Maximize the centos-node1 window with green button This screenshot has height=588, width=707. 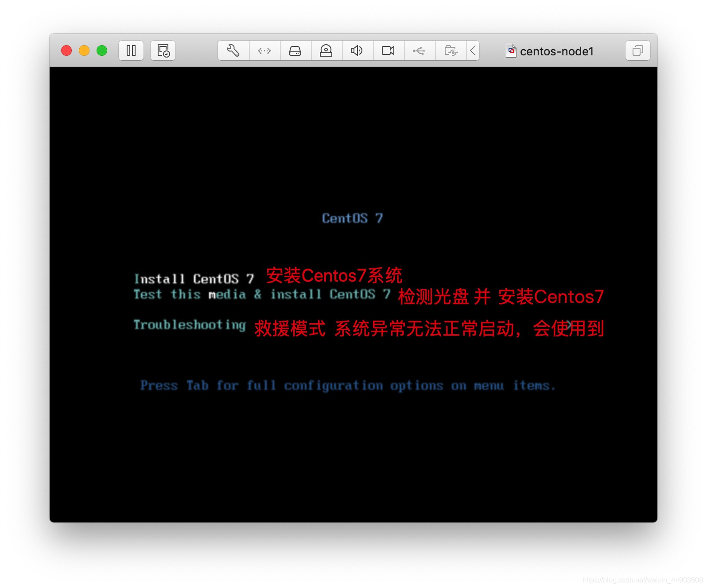click(102, 50)
